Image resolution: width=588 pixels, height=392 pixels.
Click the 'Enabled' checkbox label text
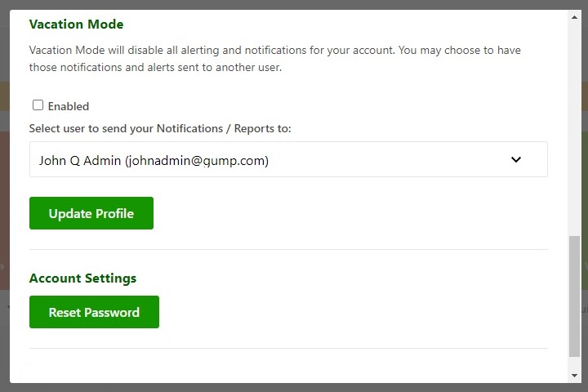tap(69, 106)
